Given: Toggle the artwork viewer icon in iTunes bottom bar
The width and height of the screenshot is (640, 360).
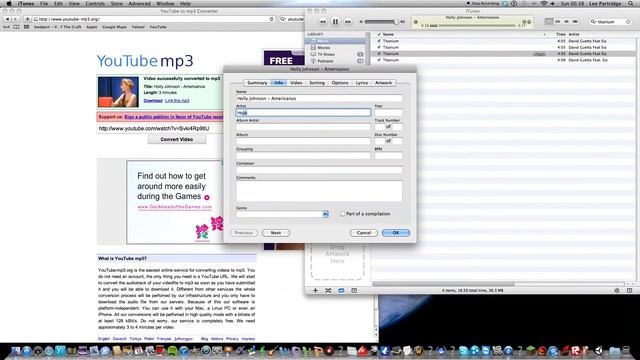Looking at the screenshot, I should coord(354,291).
